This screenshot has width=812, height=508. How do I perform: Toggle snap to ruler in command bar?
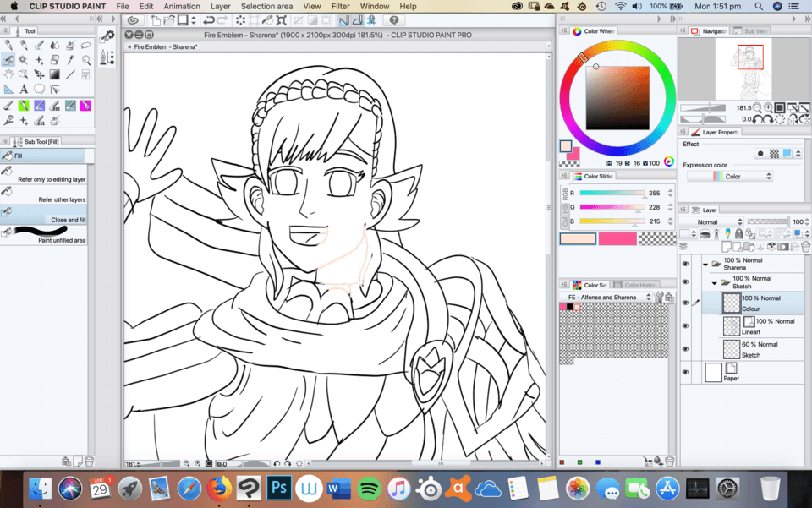[x=344, y=20]
